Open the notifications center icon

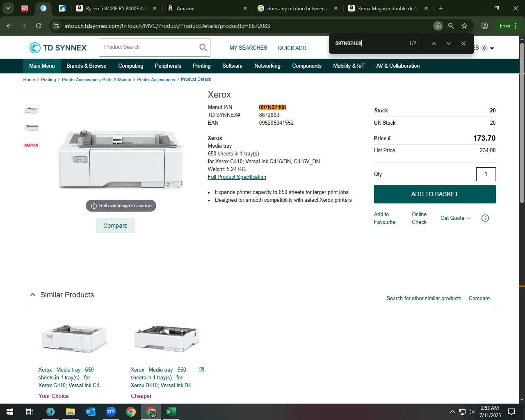click(x=511, y=412)
